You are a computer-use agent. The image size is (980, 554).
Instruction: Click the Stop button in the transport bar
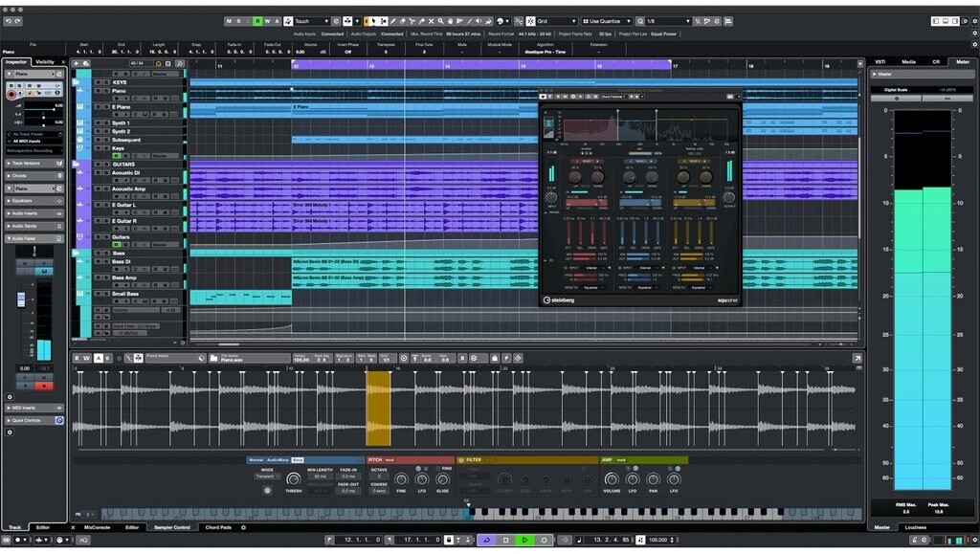(x=506, y=540)
